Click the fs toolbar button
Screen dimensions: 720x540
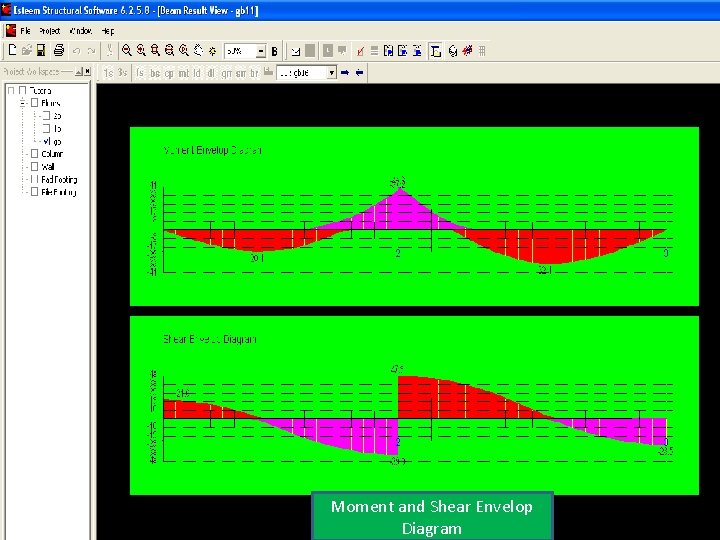point(141,73)
